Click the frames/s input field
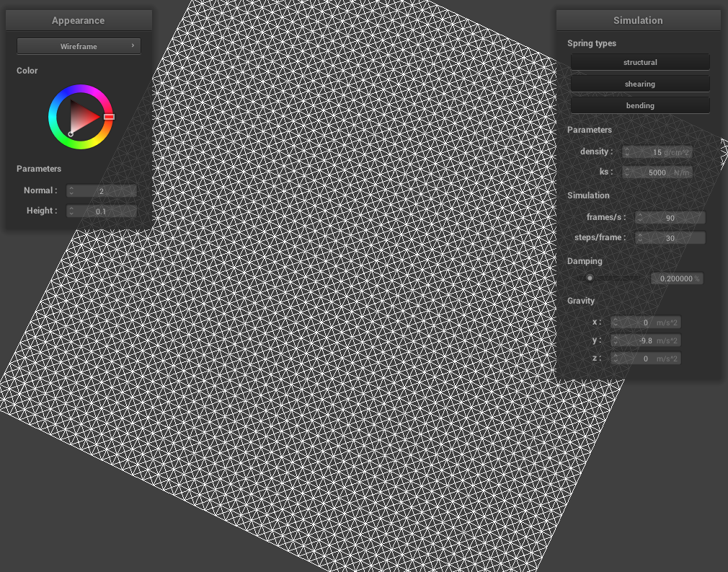The height and width of the screenshot is (572, 728). click(x=670, y=218)
